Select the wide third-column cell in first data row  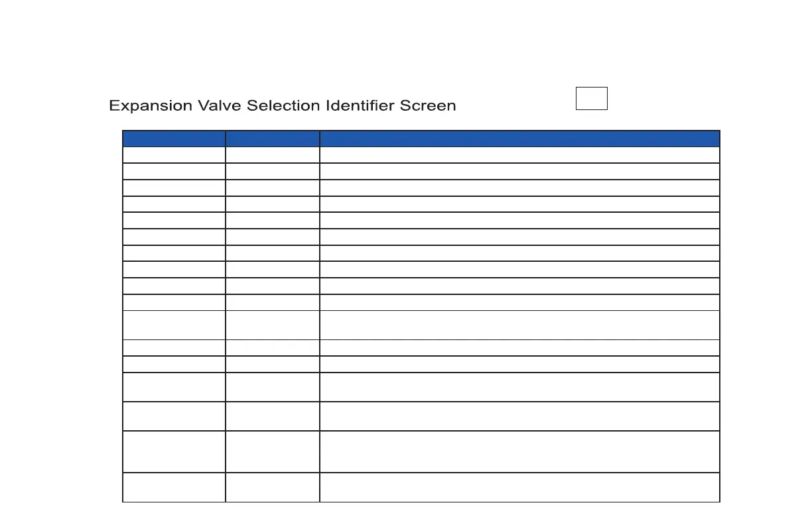(519, 154)
